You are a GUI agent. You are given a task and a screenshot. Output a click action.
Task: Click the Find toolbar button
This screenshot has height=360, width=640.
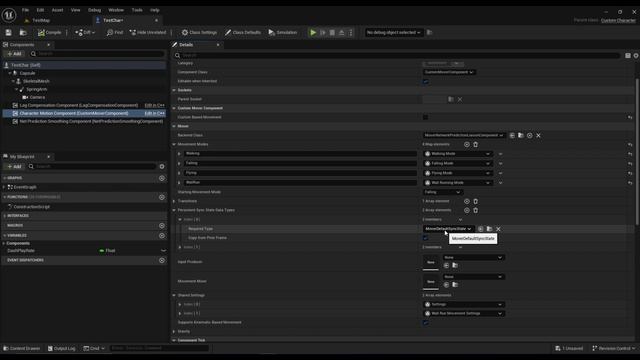[x=115, y=32]
